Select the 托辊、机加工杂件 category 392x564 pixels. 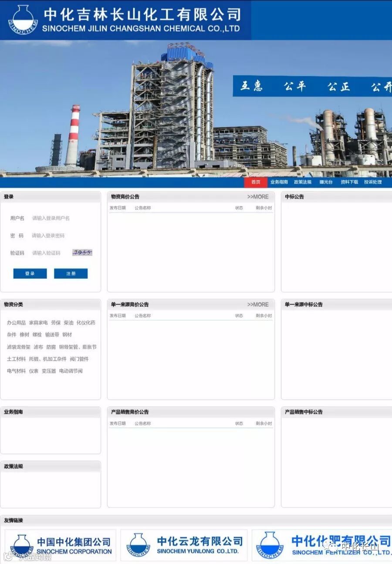48,359
